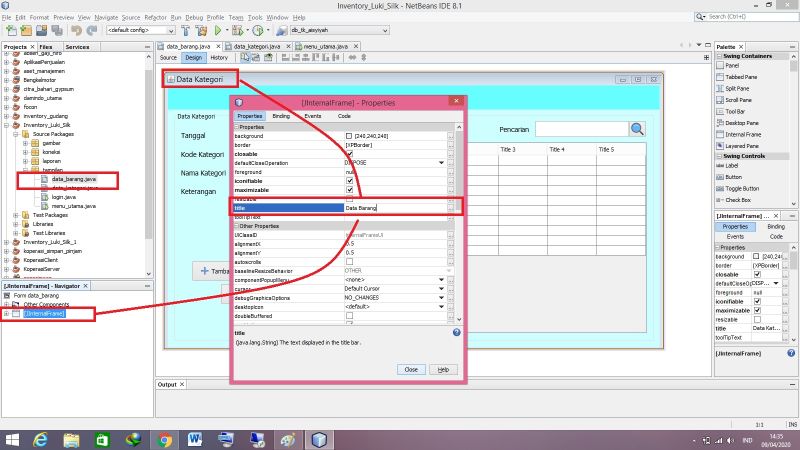Image resolution: width=800 pixels, height=450 pixels.
Task: Open the Windows Start menu
Action: click(x=11, y=440)
